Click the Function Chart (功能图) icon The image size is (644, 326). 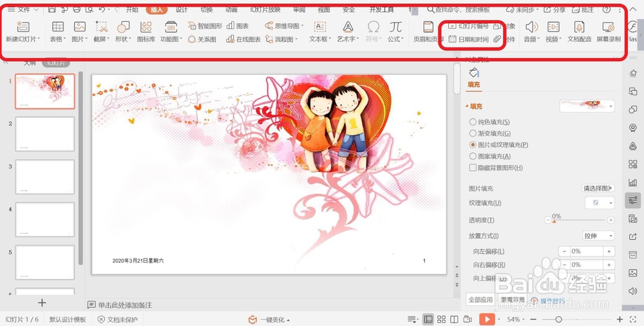click(x=171, y=27)
